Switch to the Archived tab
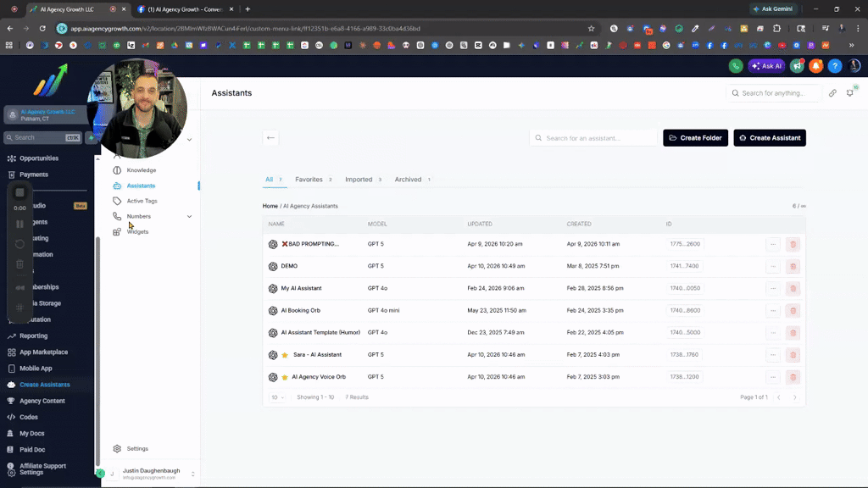The image size is (868, 488). (x=413, y=180)
